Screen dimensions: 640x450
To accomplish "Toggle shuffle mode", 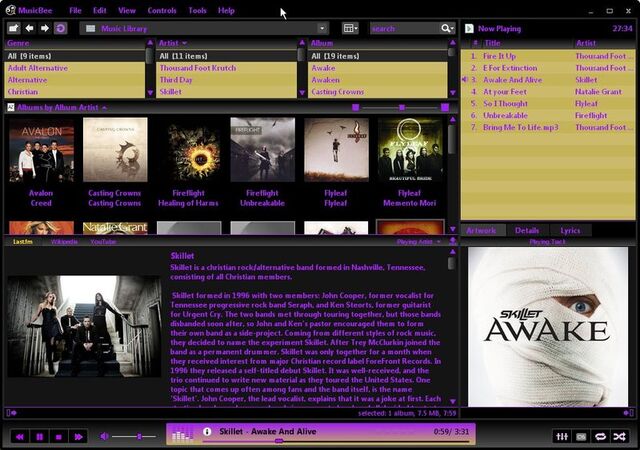I will point(619,437).
